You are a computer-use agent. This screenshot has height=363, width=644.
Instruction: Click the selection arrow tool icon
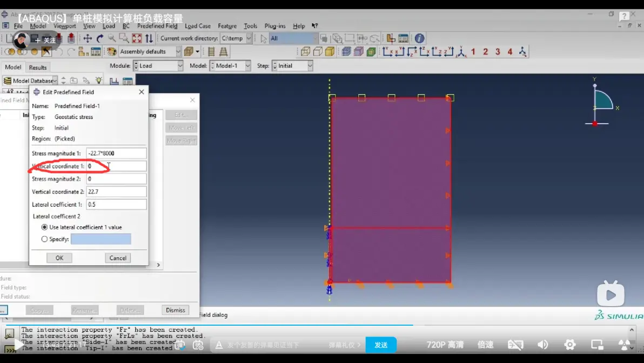pyautogui.click(x=263, y=38)
